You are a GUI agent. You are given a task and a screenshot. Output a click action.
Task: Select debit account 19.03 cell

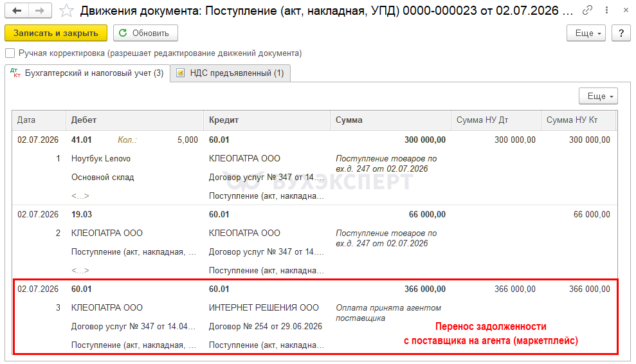(x=82, y=215)
